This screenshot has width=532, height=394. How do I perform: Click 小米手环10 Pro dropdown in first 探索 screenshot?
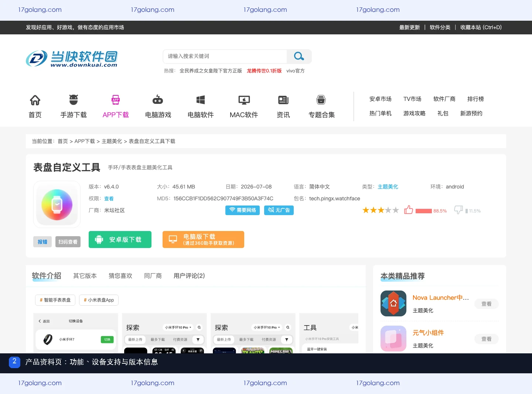tap(178, 327)
